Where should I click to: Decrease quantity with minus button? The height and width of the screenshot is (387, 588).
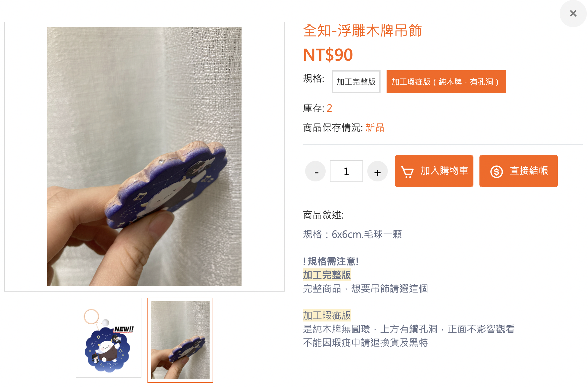pos(316,171)
